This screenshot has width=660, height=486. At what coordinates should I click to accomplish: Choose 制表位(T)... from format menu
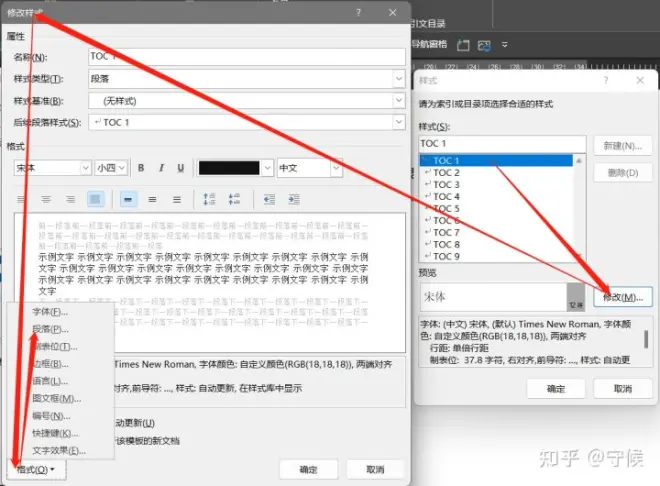(55, 347)
